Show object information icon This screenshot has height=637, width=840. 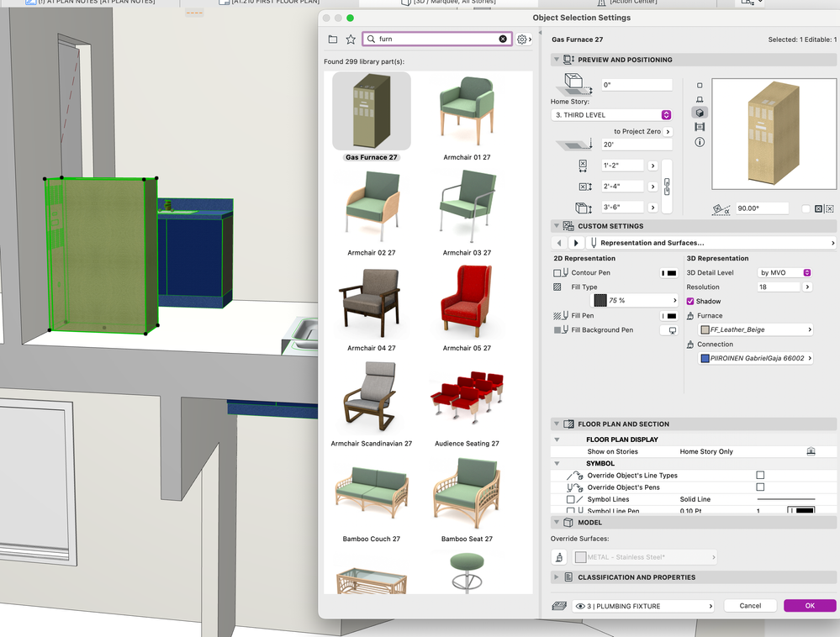(700, 142)
